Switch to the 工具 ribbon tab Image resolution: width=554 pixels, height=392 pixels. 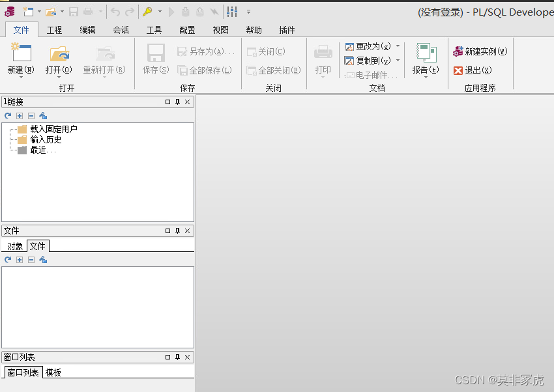[154, 30]
